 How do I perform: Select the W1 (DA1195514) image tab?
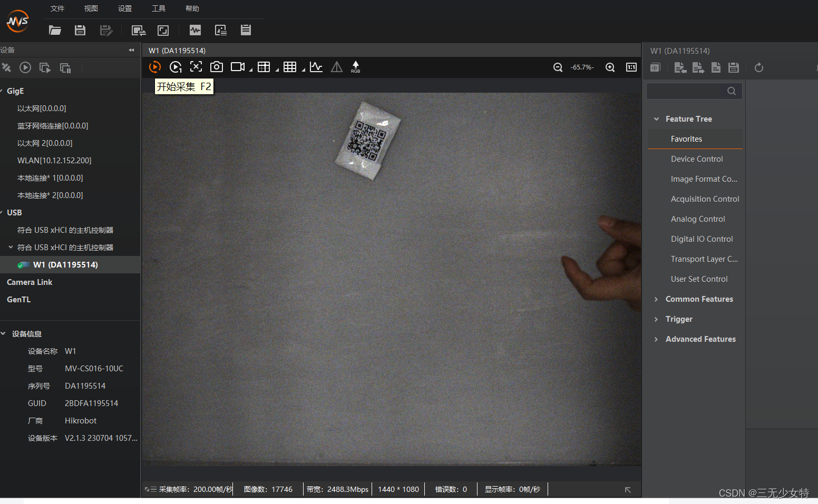[x=177, y=51]
